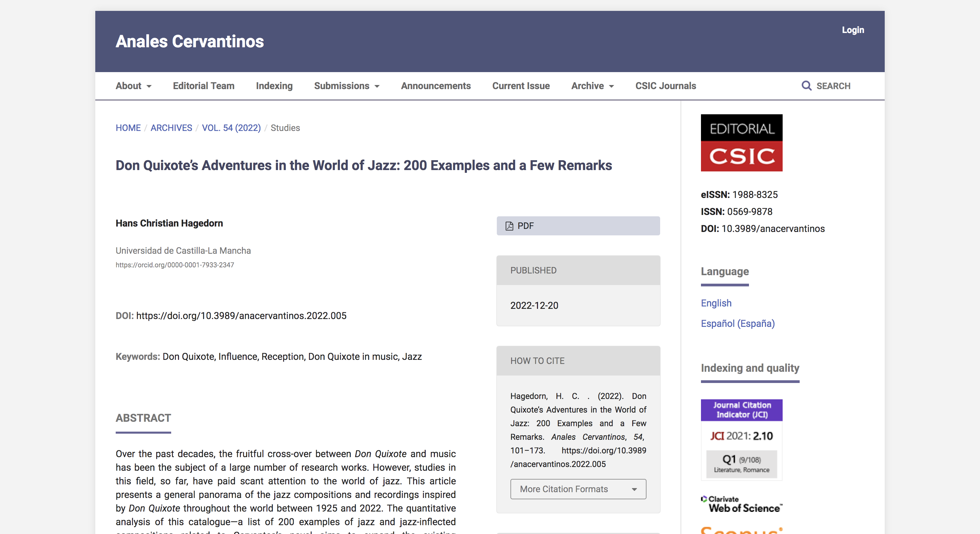Click the Journal Citation Indicator badge
The height and width of the screenshot is (534, 980).
point(741,439)
